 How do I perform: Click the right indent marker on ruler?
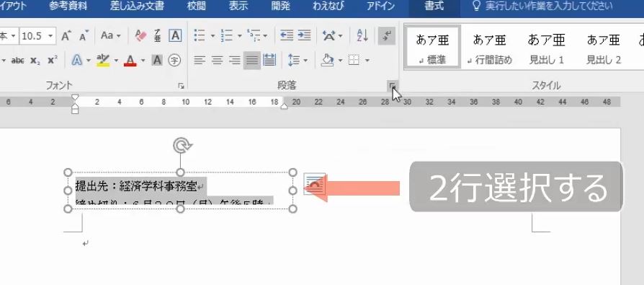pos(284,106)
